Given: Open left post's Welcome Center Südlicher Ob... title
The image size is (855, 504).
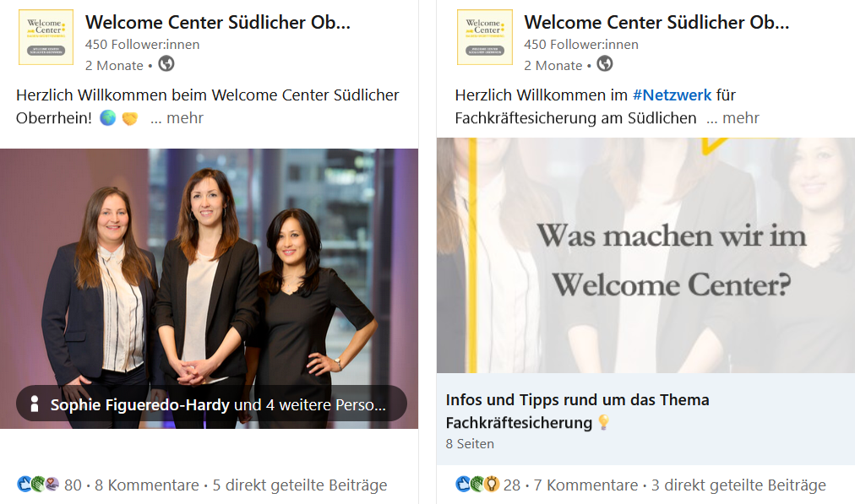Looking at the screenshot, I should pos(218,22).
